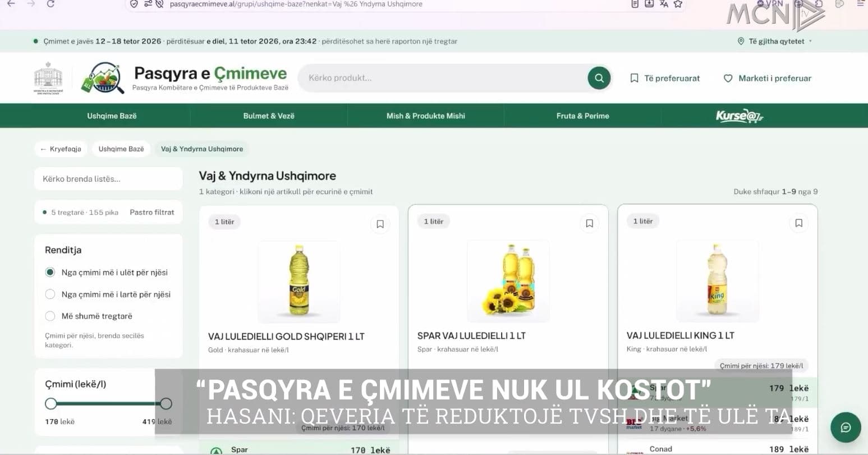868x455 pixels.
Task: Click the Çmimi për njësi: 179 lekë/l badge
Action: pyautogui.click(x=761, y=366)
